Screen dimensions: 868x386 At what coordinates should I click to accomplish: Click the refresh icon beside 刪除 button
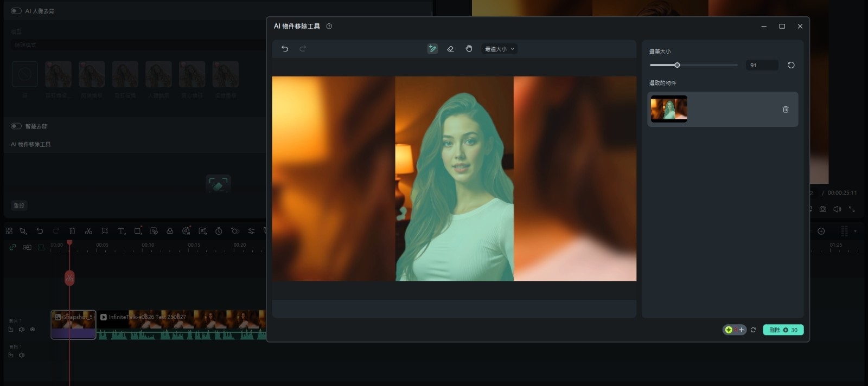tap(753, 330)
